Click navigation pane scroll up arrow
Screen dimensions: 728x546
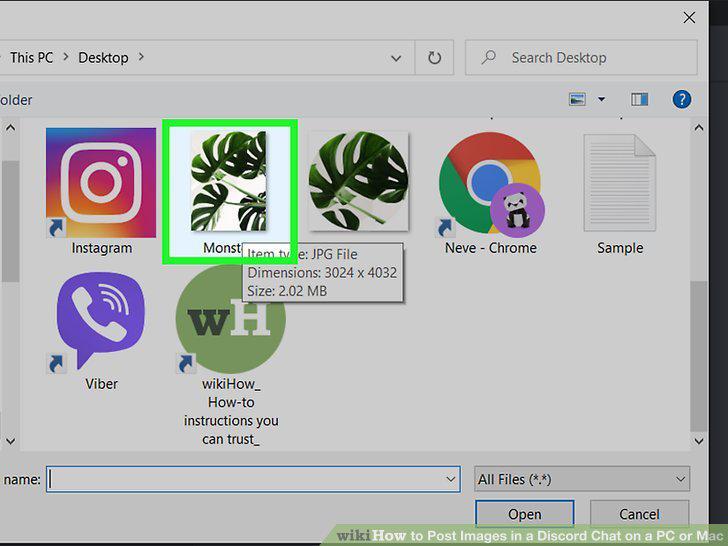coord(10,128)
